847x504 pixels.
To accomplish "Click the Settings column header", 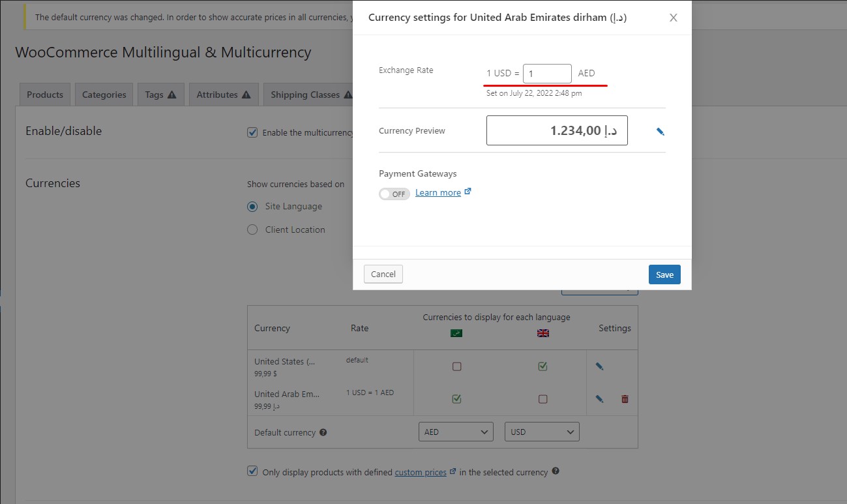I will click(615, 328).
